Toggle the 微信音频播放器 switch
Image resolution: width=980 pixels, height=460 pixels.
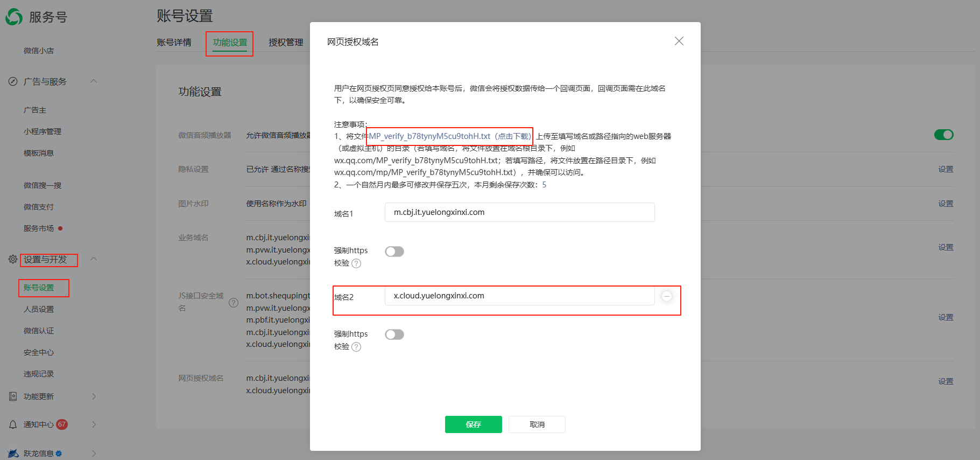click(x=944, y=135)
